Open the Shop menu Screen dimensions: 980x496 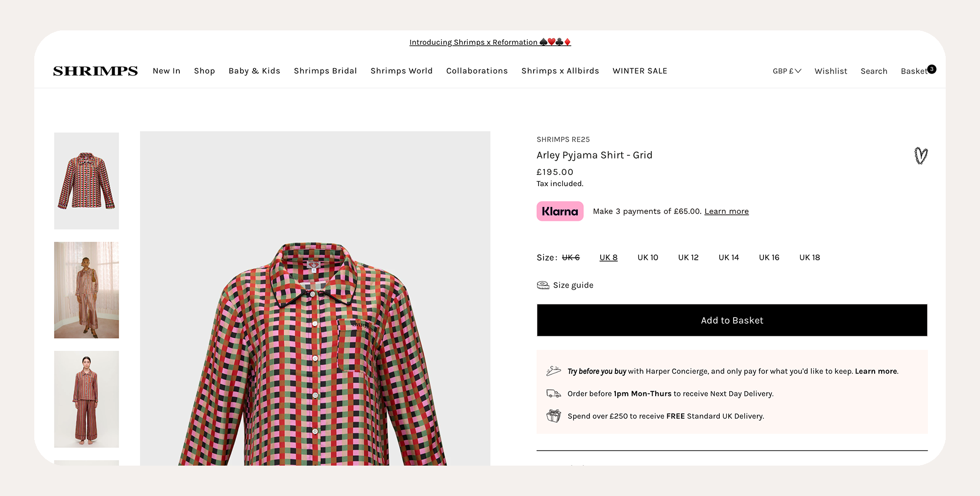[204, 71]
